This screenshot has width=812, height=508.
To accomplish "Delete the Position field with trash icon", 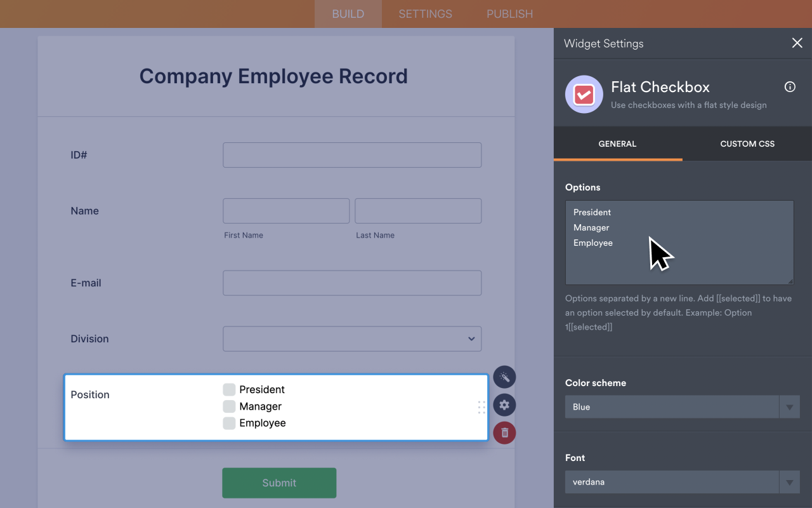I will [x=504, y=432].
